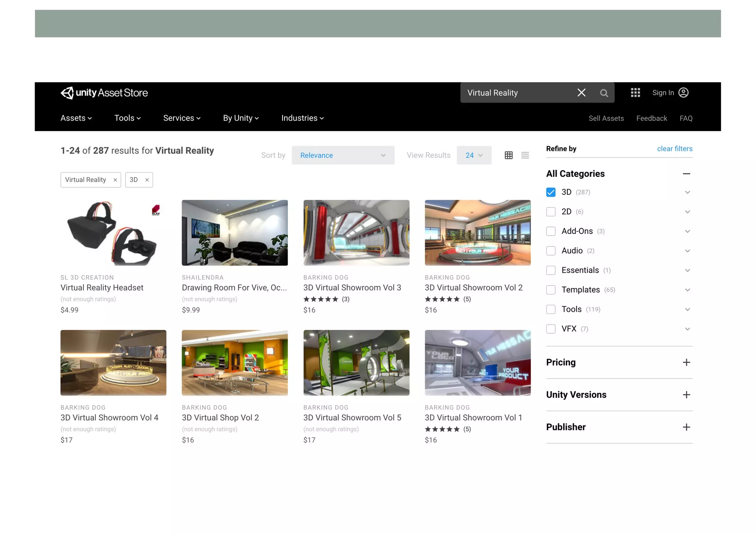Open the Sort by Relevance dropdown
The height and width of the screenshot is (534, 756).
tap(343, 155)
